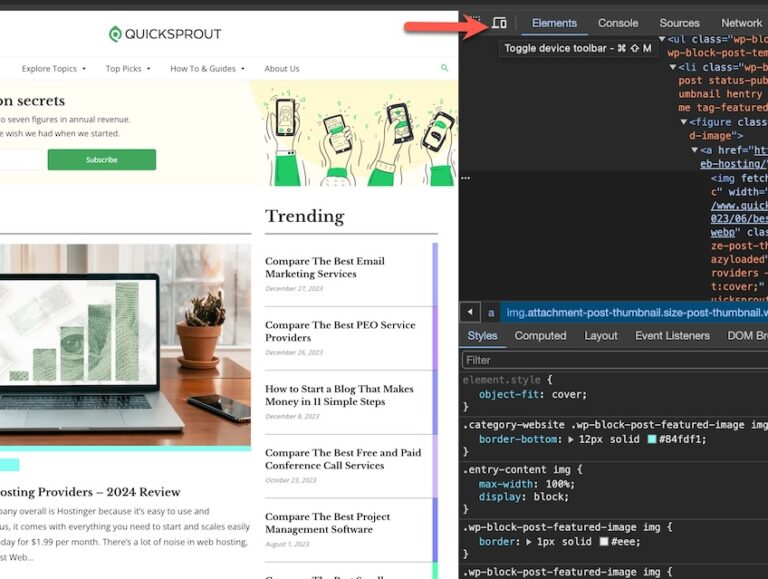This screenshot has height=579, width=768.
Task: Open Compare The Best Email Marketing Services
Action: (x=324, y=267)
